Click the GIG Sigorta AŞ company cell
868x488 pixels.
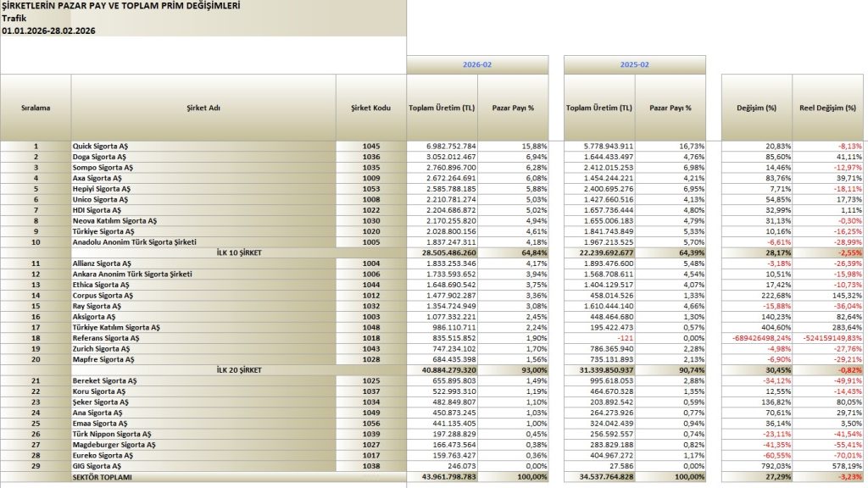click(98, 467)
